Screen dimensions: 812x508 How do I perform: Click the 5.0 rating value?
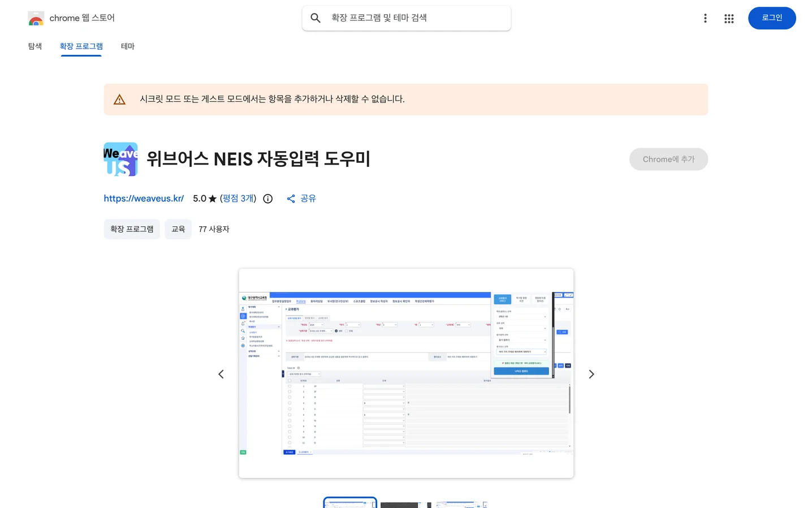(200, 199)
